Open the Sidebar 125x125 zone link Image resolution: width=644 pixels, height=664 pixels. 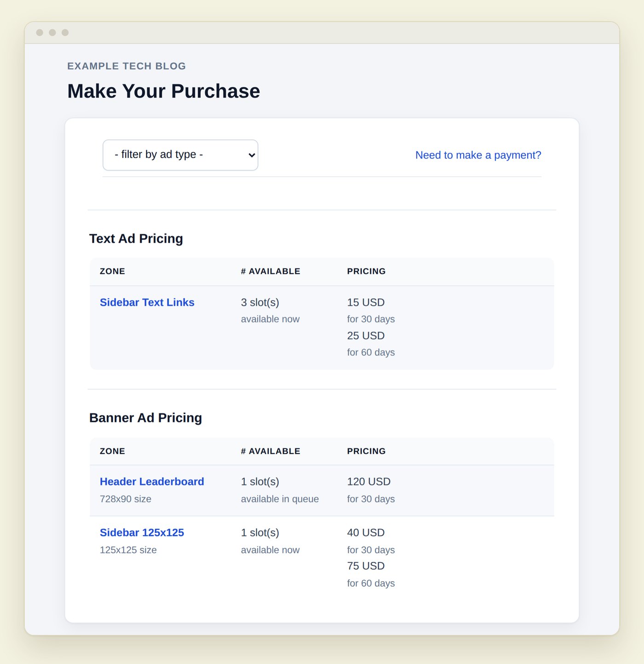point(142,532)
